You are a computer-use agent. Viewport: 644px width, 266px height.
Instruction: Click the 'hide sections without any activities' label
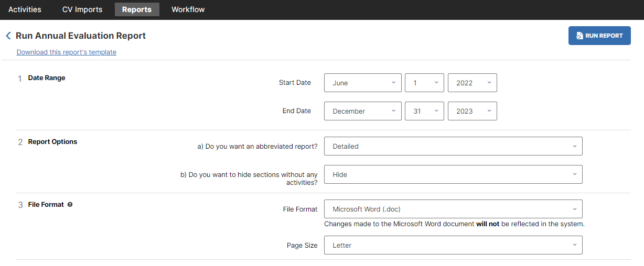coord(249,179)
